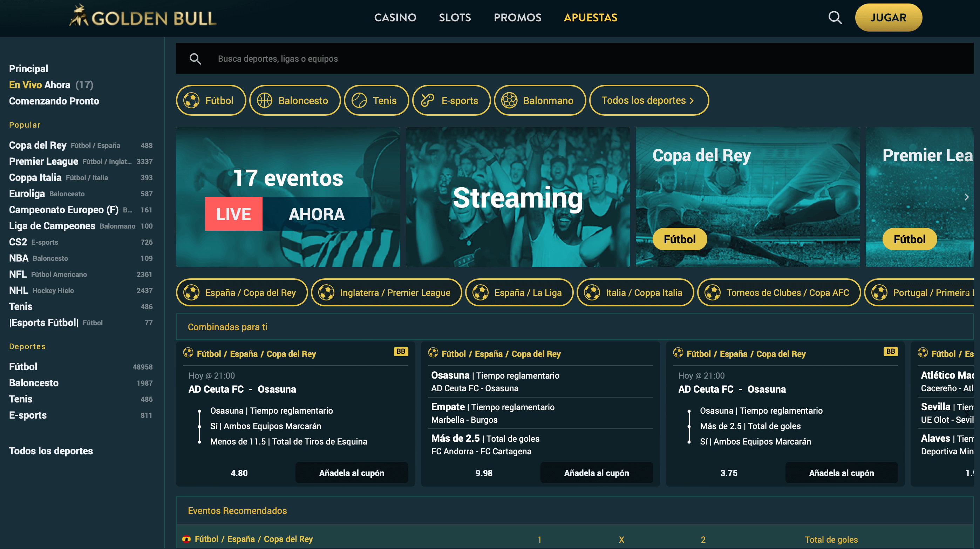The height and width of the screenshot is (549, 980).
Task: Advance the banner carousel with right arrow
Action: [x=966, y=197]
